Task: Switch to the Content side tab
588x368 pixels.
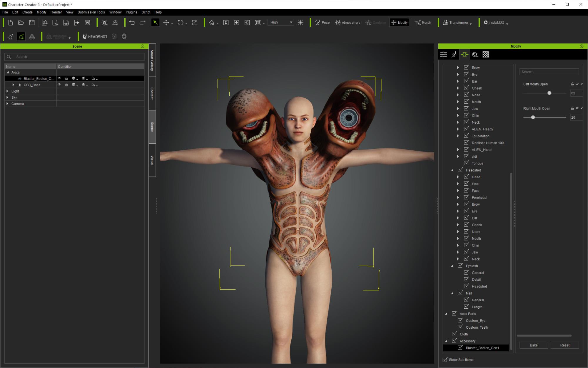Action: click(x=152, y=93)
